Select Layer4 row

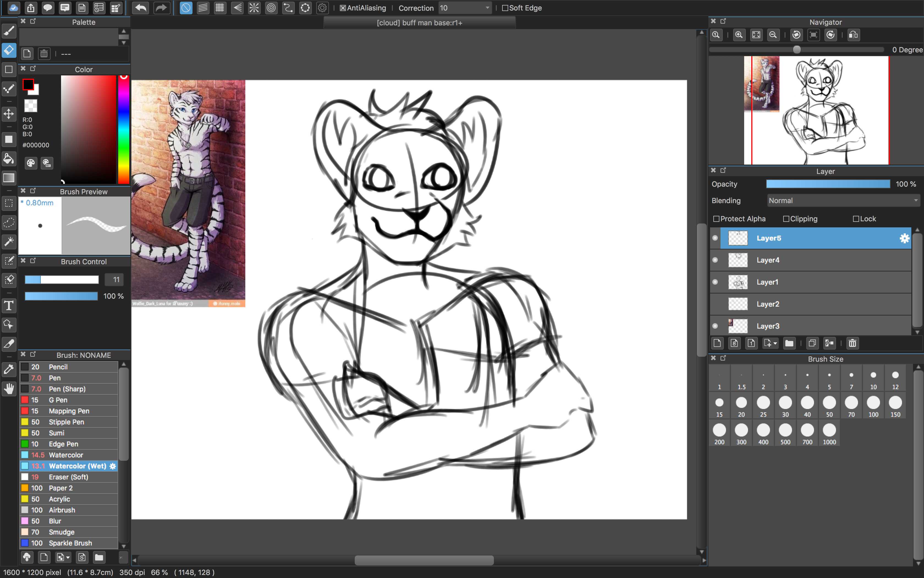pos(811,260)
